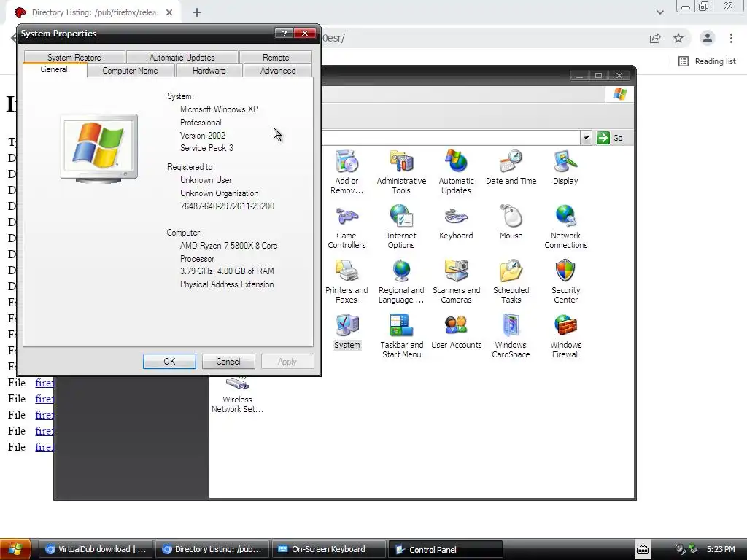Viewport: 747px width, 560px height.
Task: Open Security Center shield icon
Action: [565, 281]
